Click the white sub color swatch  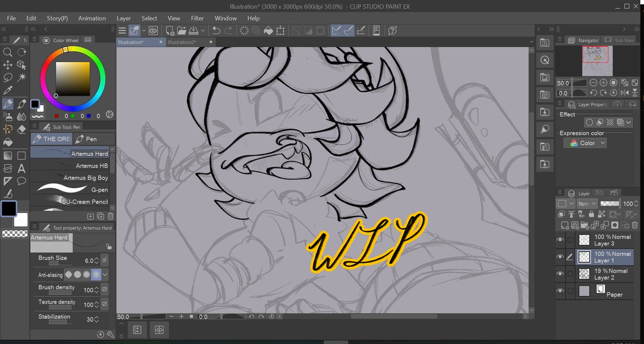pos(21,219)
